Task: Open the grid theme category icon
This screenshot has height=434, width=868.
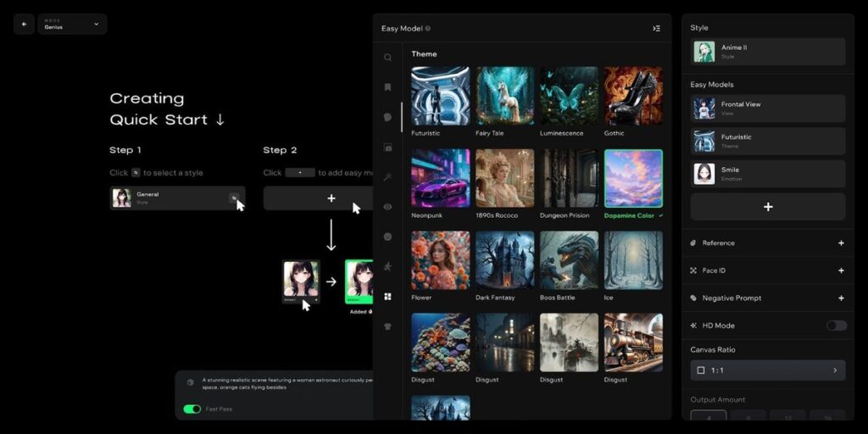Action: [x=387, y=297]
